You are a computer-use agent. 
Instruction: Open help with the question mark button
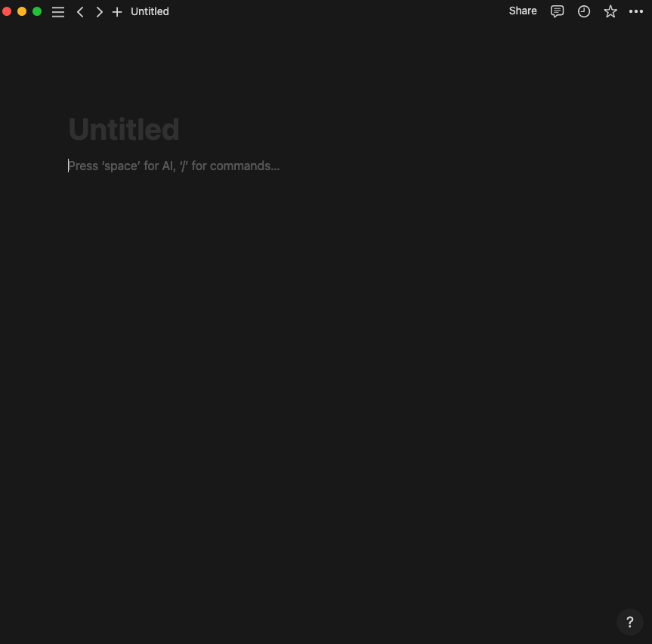(630, 622)
